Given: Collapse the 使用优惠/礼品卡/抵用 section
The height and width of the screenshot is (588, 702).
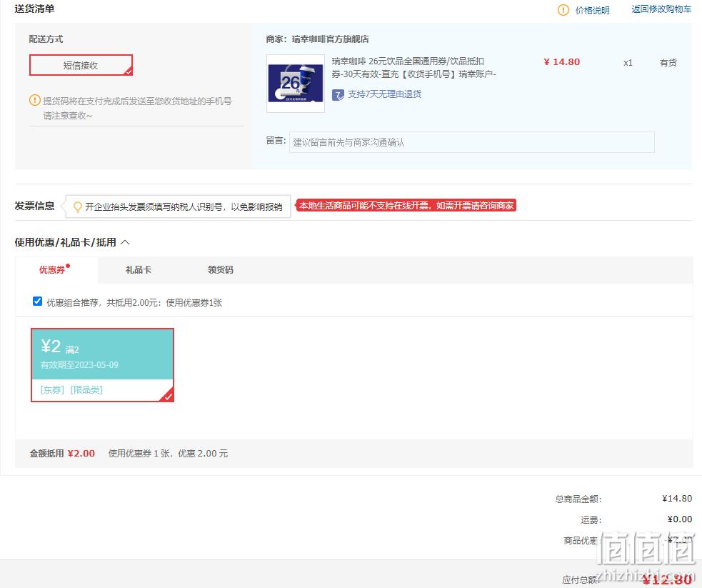Looking at the screenshot, I should 125,242.
